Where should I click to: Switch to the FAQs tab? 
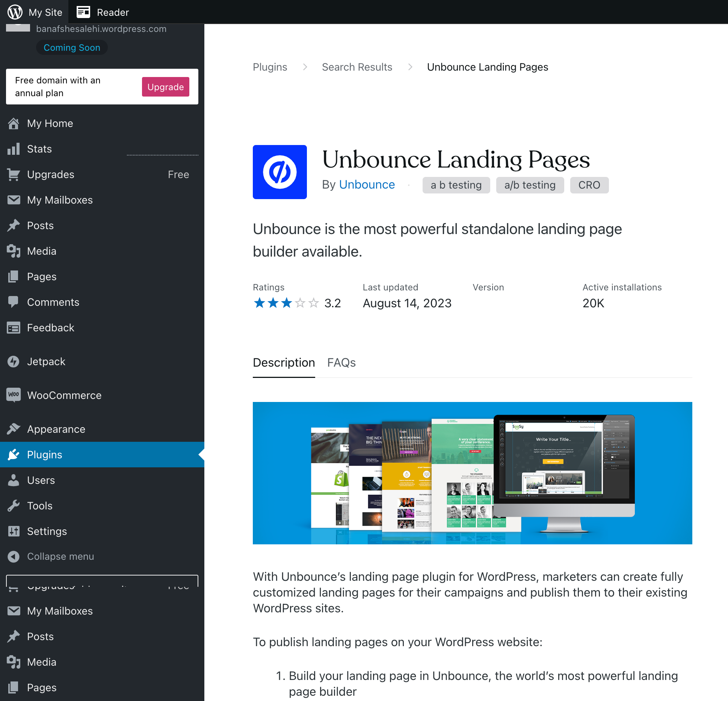[341, 363]
